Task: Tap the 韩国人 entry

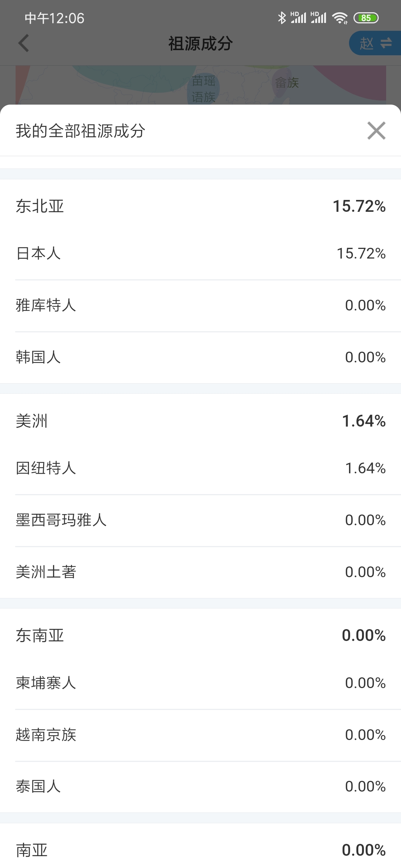Action: coord(200,358)
